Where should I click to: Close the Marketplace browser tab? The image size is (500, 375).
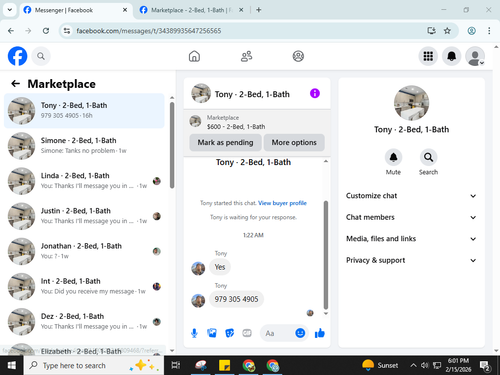click(x=241, y=10)
